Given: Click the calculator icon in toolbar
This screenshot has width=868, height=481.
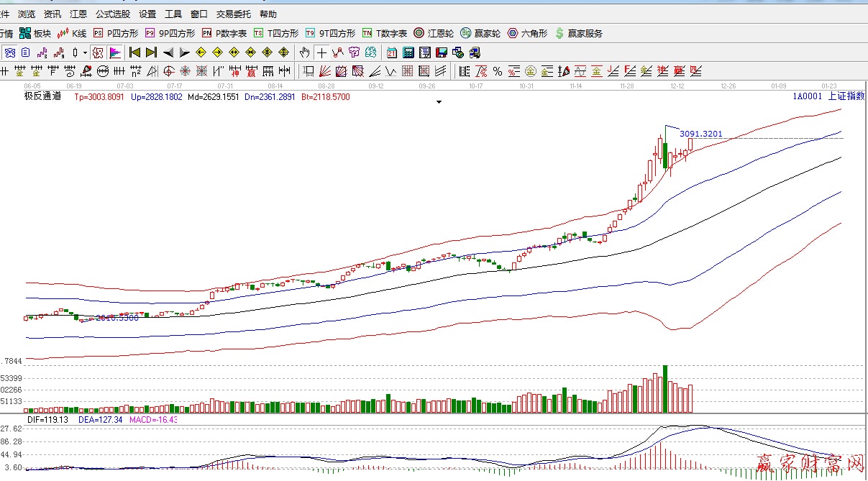Looking at the screenshot, I should pos(408,52).
